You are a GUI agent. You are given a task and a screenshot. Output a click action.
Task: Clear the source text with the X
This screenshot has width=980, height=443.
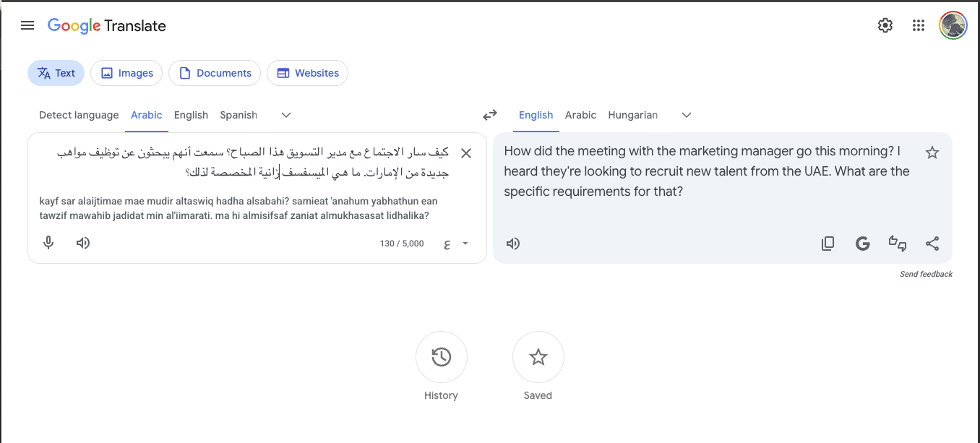(466, 153)
